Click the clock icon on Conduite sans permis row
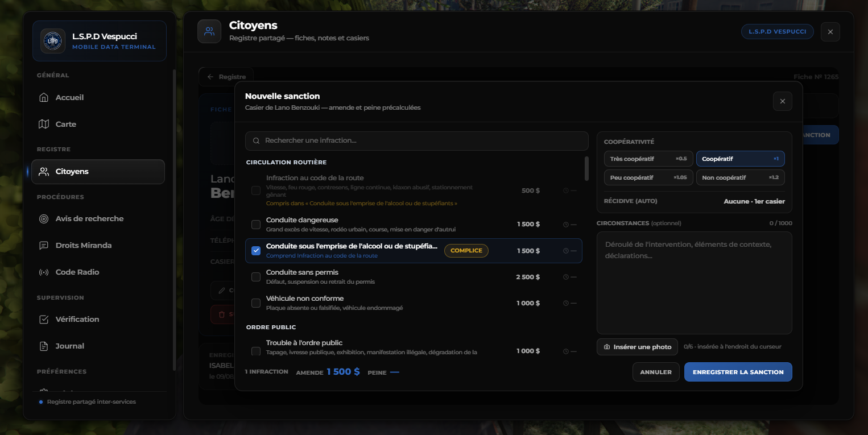This screenshot has height=435, width=868. [x=565, y=277]
